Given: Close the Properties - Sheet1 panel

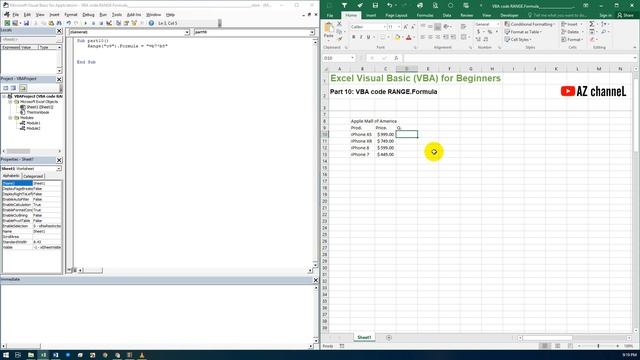Looking at the screenshot, I should 59,160.
